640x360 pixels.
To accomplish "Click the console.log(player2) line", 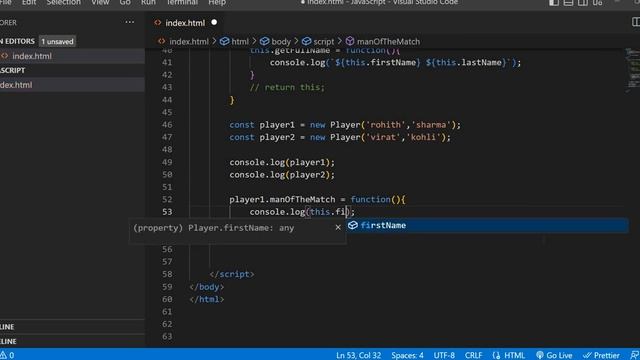I will click(x=282, y=175).
